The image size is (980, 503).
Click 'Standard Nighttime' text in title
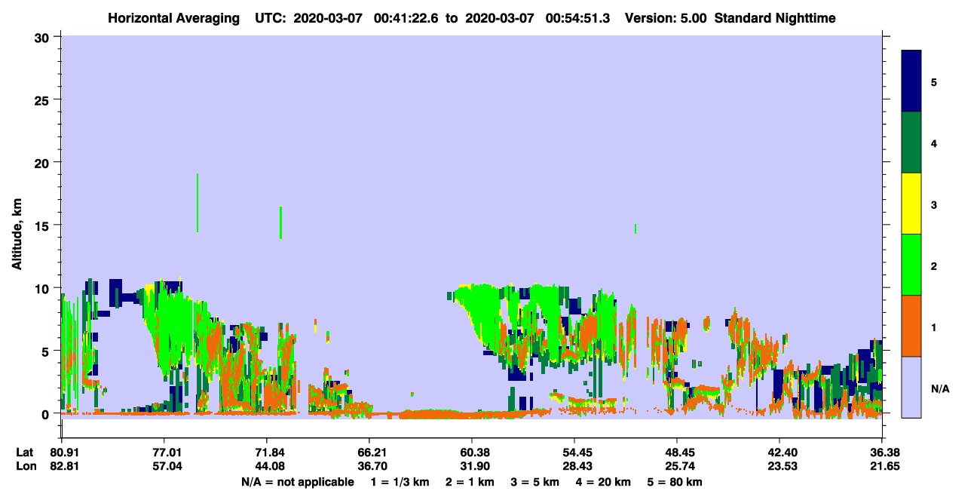[x=775, y=17]
